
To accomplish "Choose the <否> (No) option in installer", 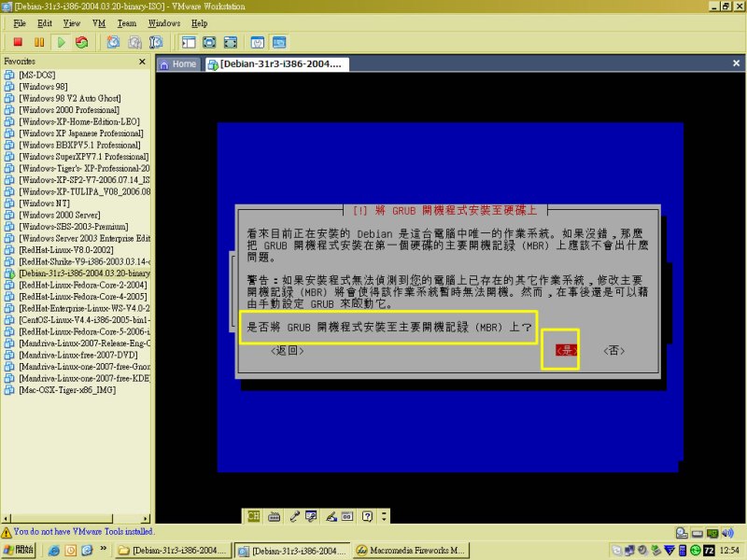I will 613,351.
